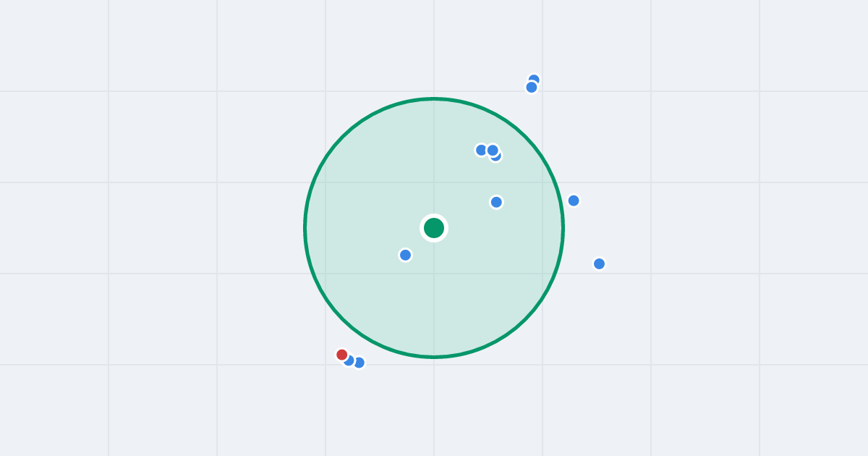
Task: Choose the lone blue point between center and three-point cluster
Action: (496, 202)
